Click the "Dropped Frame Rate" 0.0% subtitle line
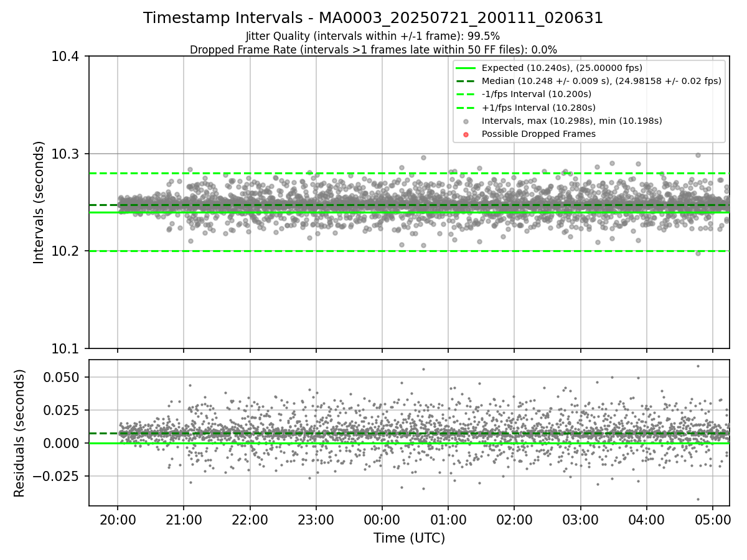Screen dimensions: 747x560 (x=373, y=50)
